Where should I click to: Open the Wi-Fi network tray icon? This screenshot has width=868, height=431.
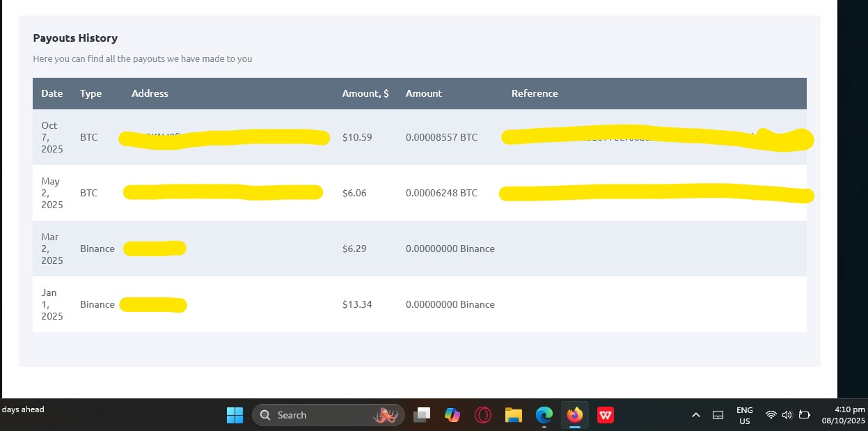(771, 415)
